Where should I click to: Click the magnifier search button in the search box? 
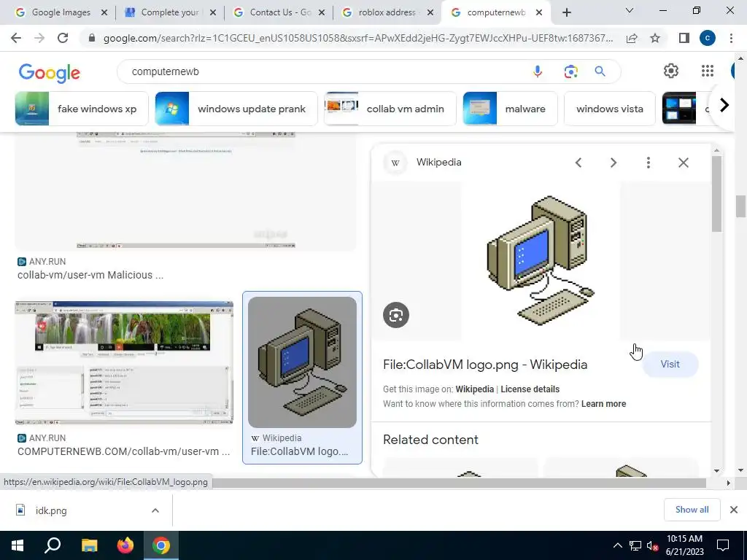click(600, 71)
